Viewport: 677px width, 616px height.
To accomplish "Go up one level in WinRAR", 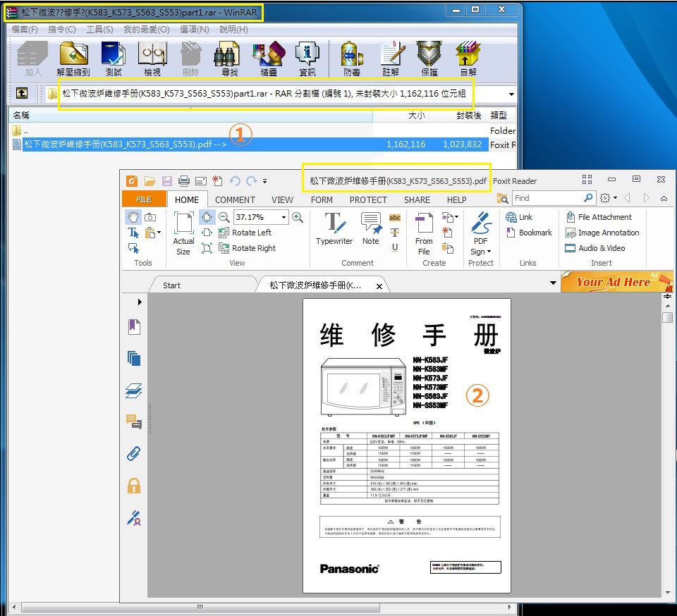I will (22, 93).
